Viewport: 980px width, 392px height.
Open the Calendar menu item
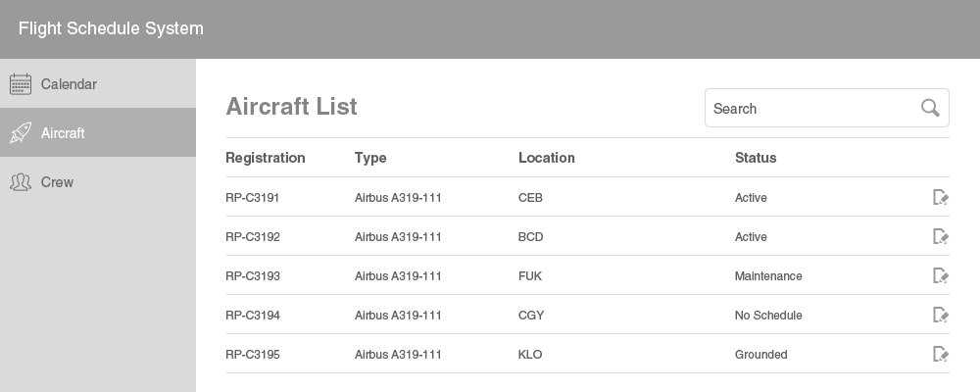click(x=97, y=83)
